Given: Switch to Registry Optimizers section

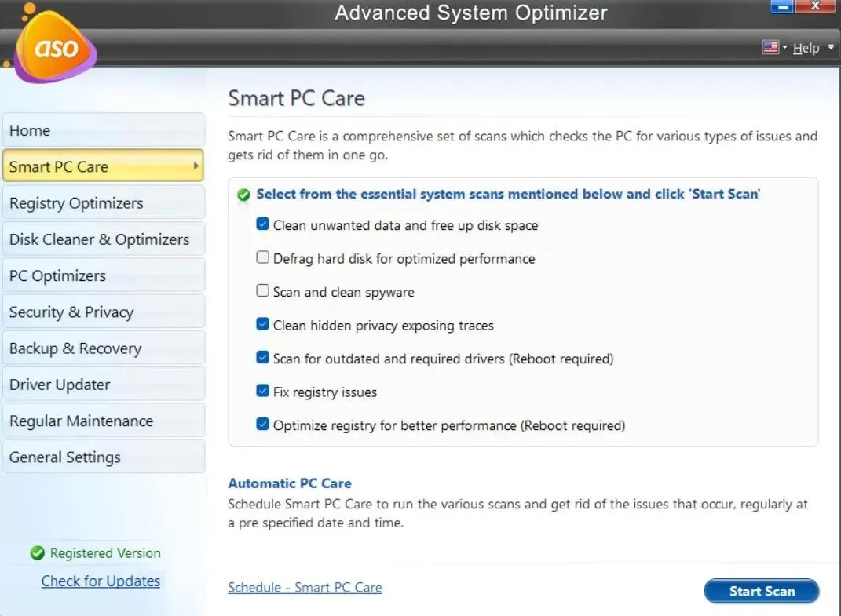Looking at the screenshot, I should [76, 202].
